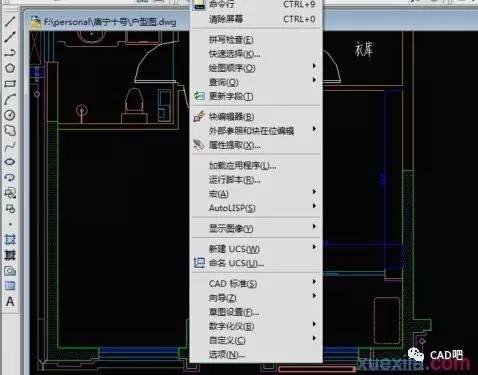Open 快速选择(K)... menu entry
This screenshot has height=375, width=478.
coord(256,54)
